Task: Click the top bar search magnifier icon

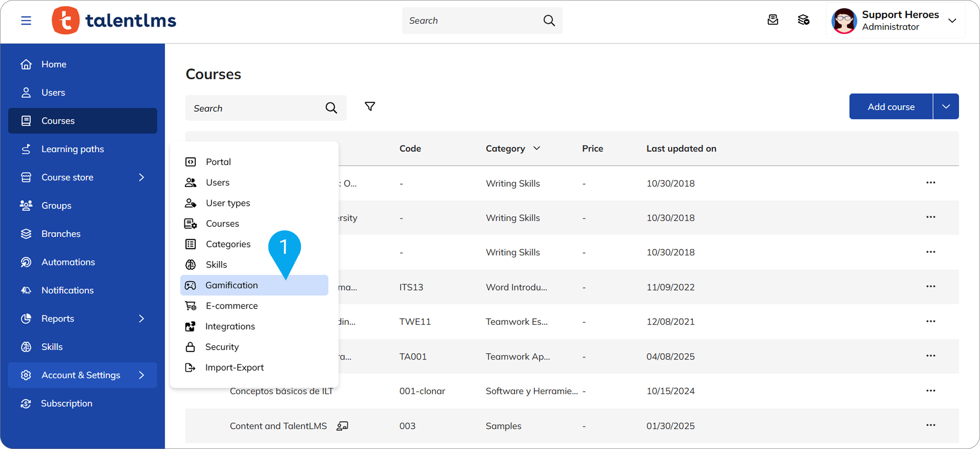Action: tap(549, 20)
